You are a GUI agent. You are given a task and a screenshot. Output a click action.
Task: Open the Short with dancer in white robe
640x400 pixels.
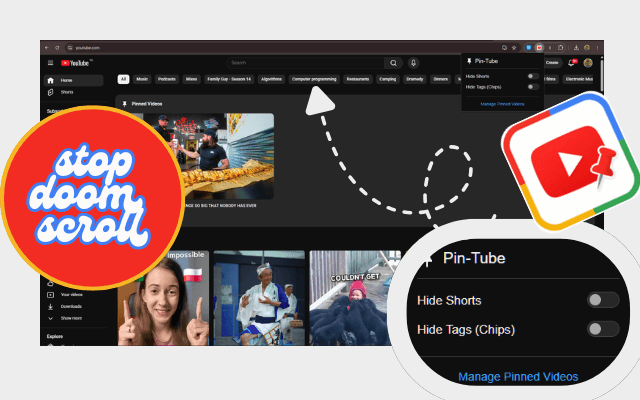(259, 298)
